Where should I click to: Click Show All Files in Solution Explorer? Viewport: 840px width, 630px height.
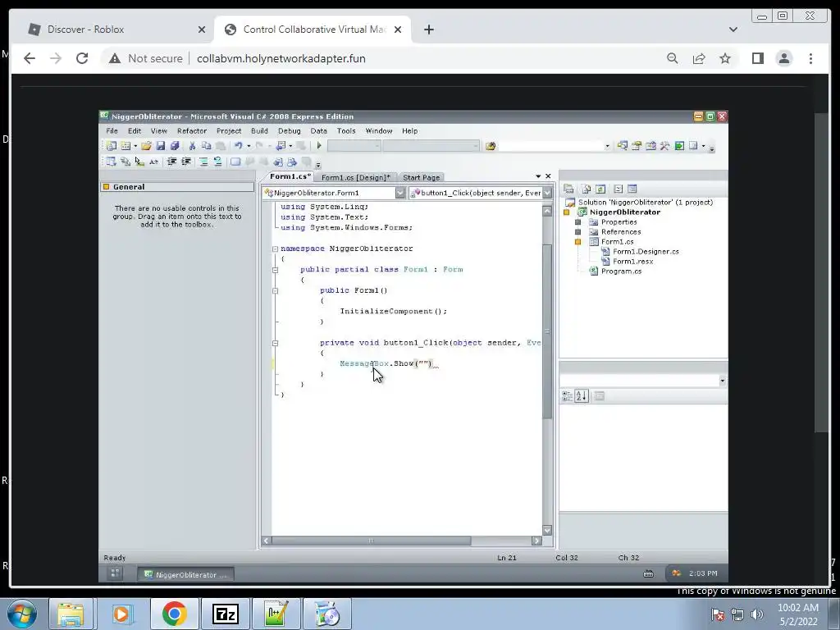click(586, 189)
